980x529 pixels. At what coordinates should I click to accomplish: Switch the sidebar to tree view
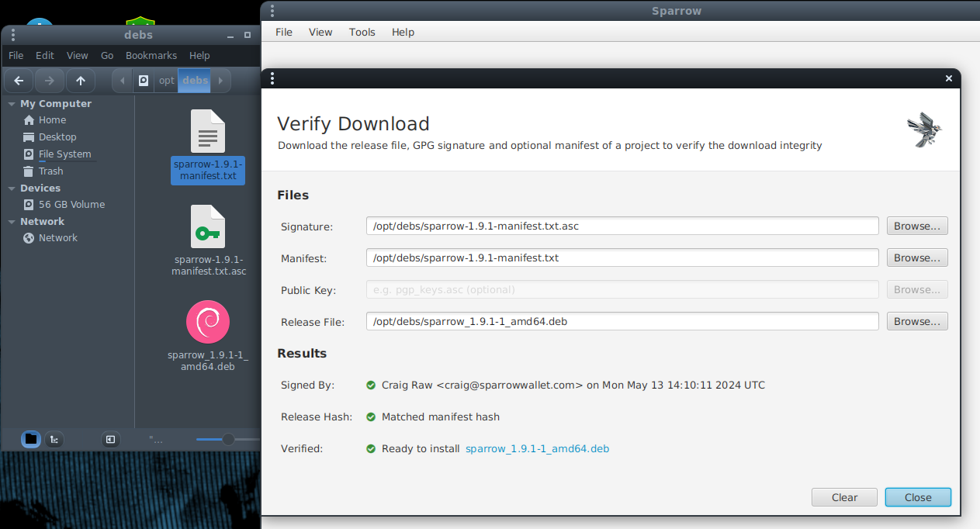coord(54,440)
